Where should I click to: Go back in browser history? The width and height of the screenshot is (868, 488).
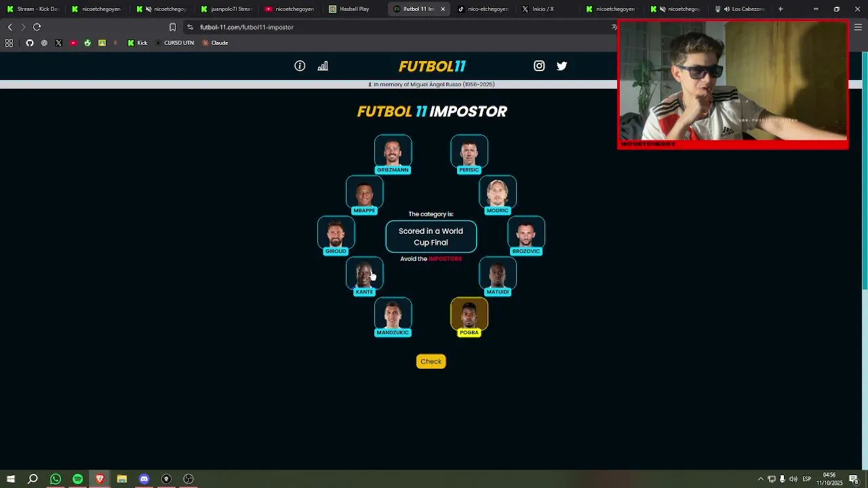point(9,27)
